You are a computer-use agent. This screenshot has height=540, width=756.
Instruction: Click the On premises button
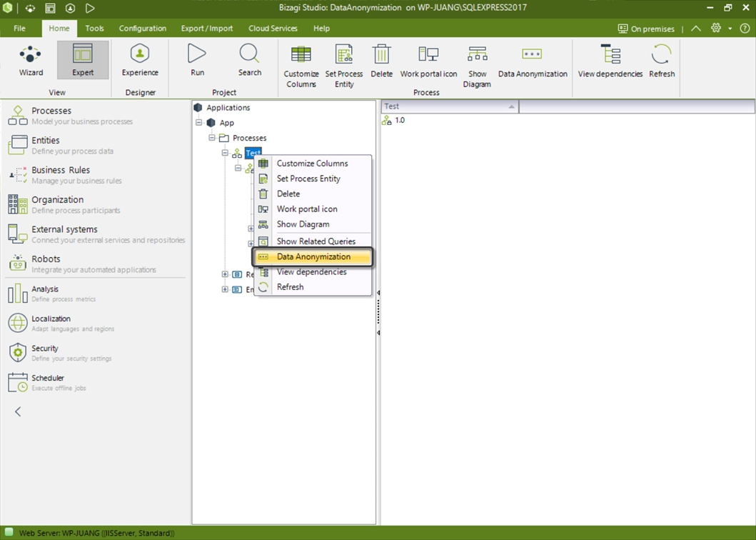click(646, 29)
